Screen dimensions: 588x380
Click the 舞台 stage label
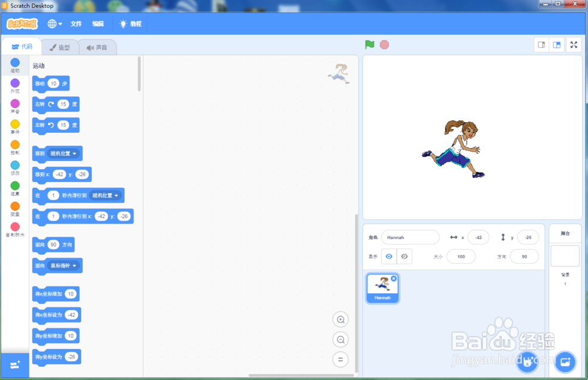pos(565,234)
